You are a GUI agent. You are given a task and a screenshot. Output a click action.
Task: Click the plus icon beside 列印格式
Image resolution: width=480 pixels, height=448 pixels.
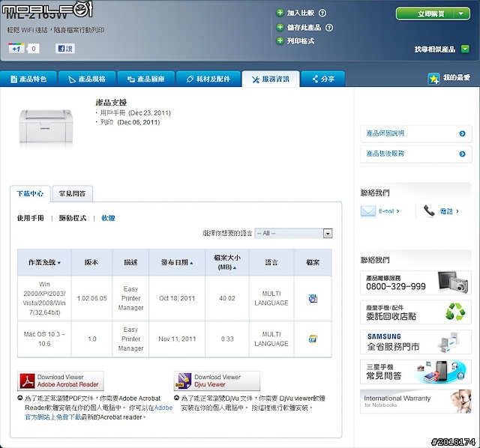(280, 40)
